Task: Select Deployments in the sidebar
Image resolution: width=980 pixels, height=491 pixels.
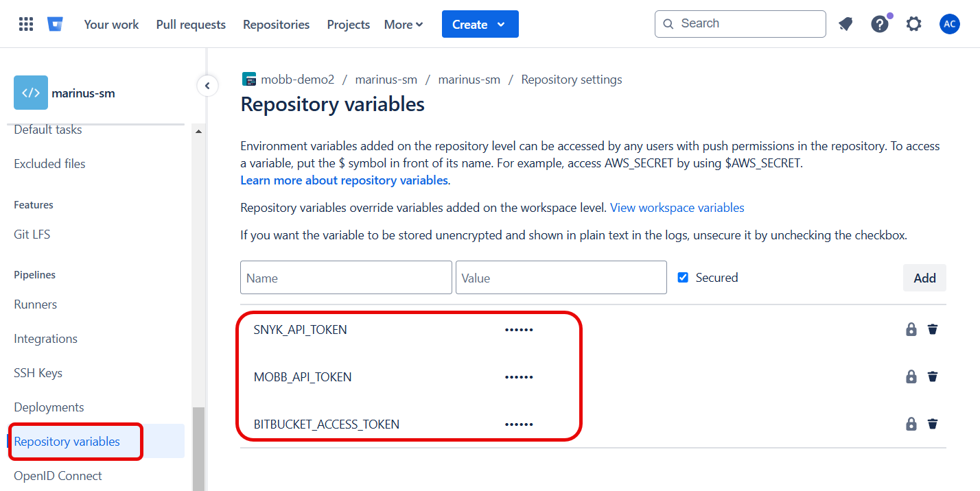Action: click(49, 407)
